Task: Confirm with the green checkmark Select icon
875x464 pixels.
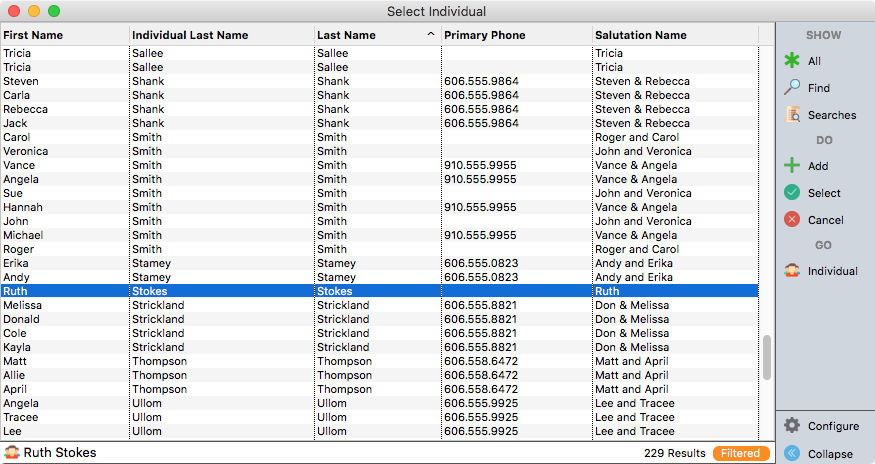Action: pyautogui.click(x=792, y=193)
